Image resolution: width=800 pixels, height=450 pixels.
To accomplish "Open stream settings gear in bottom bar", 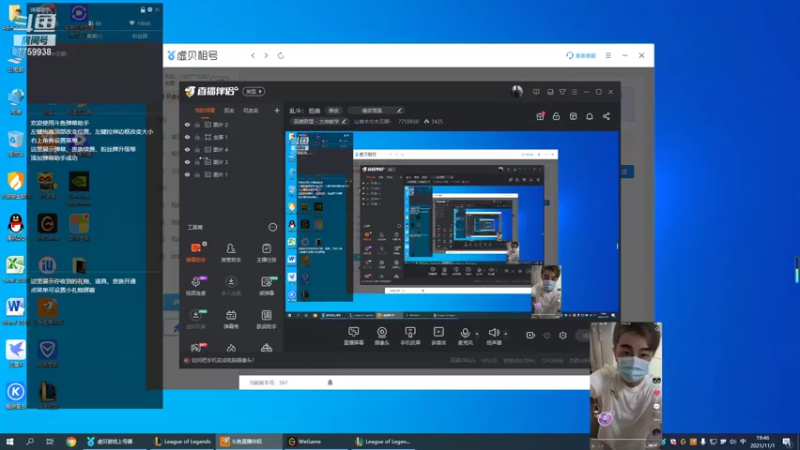I will tap(563, 335).
